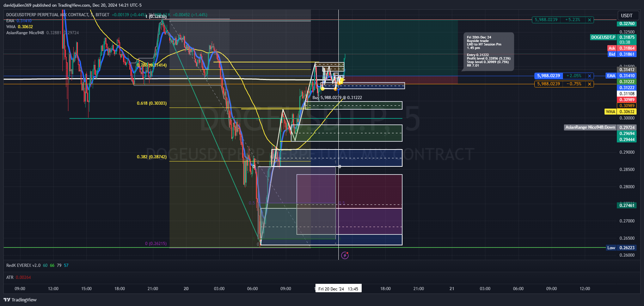Click the EMA label on price scale

pyautogui.click(x=611, y=76)
